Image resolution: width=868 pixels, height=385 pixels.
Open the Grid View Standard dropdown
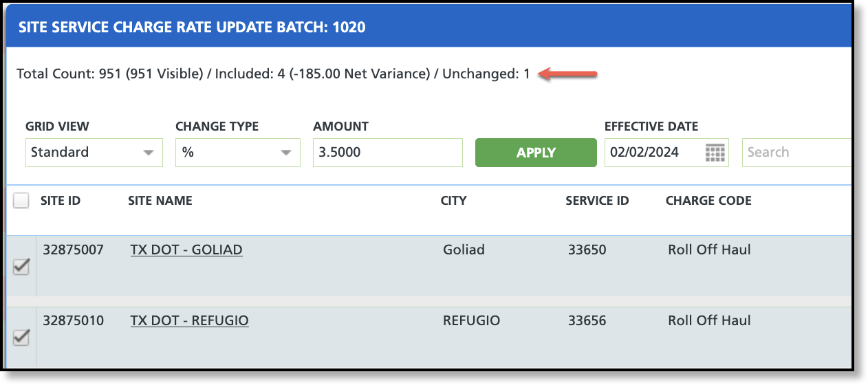(94, 153)
